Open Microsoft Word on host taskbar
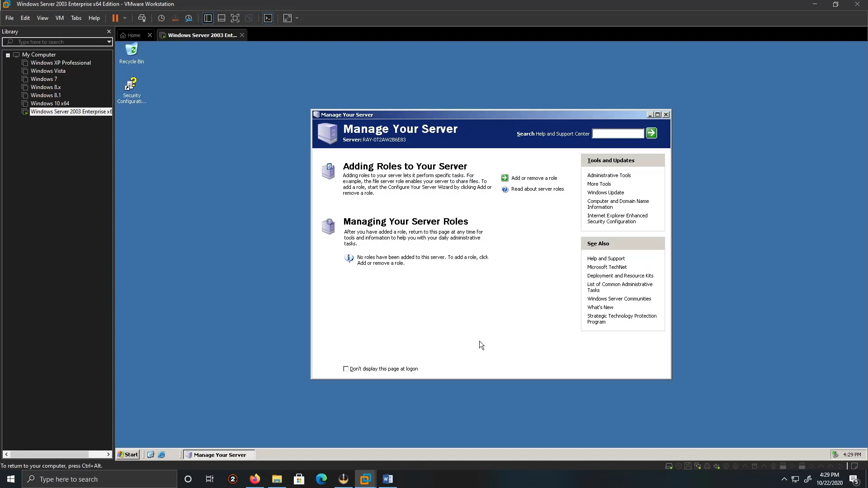 coord(387,479)
